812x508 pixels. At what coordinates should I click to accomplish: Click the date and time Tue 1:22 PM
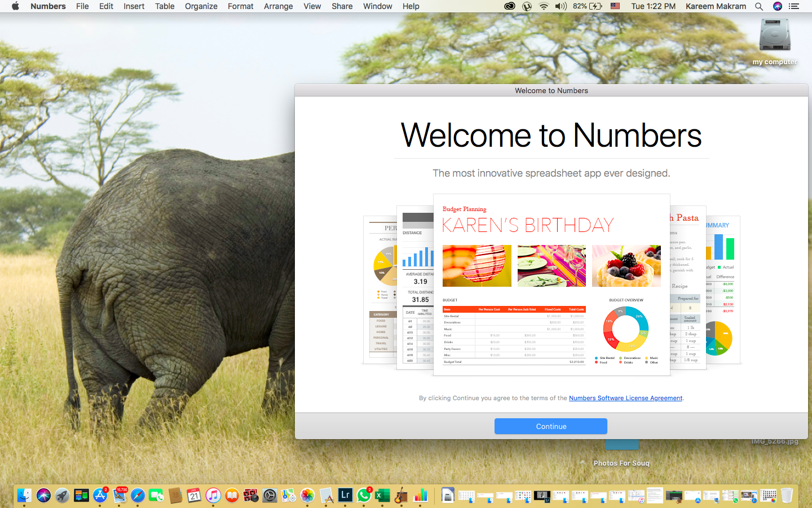tap(653, 6)
